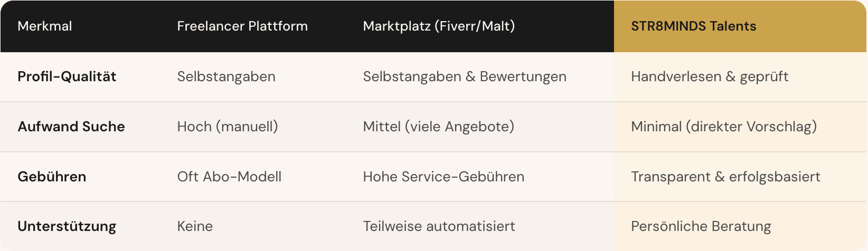Click the Profil-Qualität row label
Screen dimensions: 868x251
67,76
